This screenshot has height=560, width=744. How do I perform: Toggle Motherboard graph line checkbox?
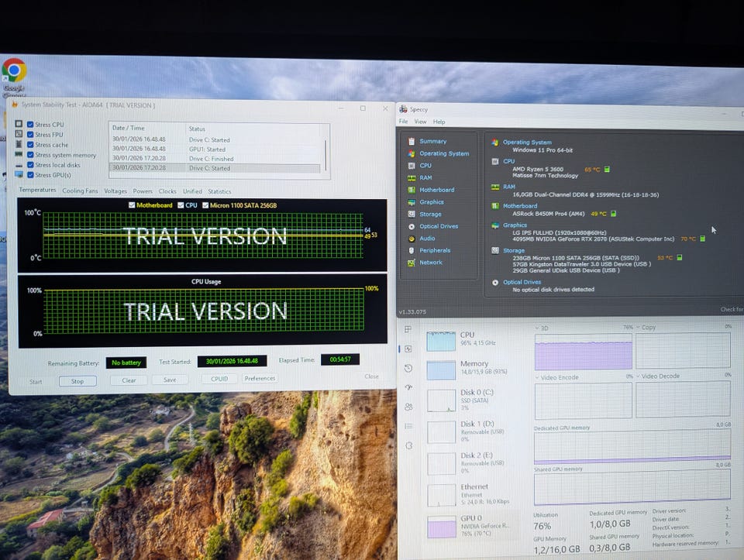[x=132, y=205]
